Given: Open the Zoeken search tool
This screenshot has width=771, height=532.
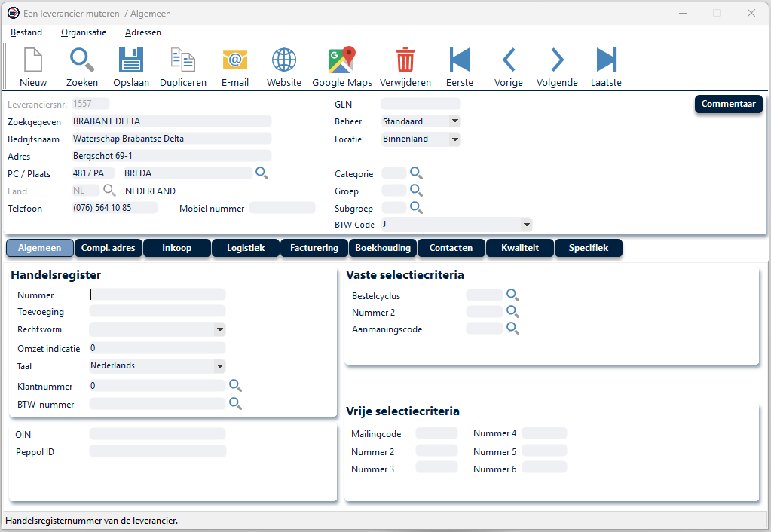Looking at the screenshot, I should [x=82, y=66].
